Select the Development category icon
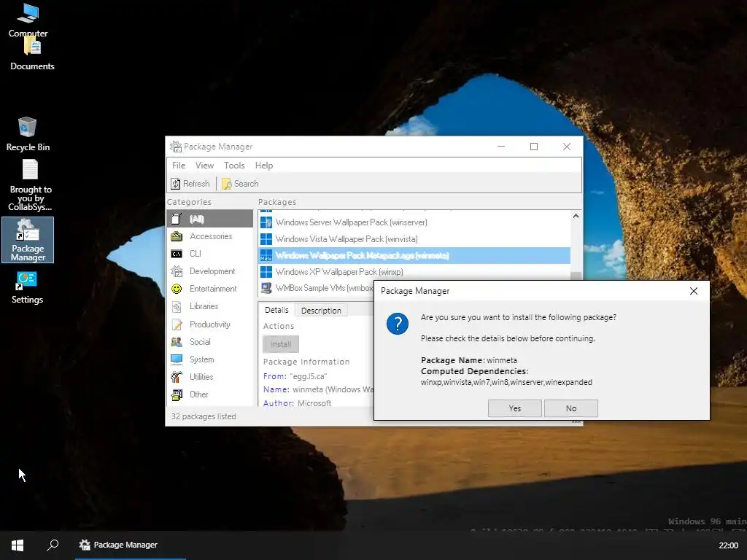The image size is (747, 560). (177, 271)
